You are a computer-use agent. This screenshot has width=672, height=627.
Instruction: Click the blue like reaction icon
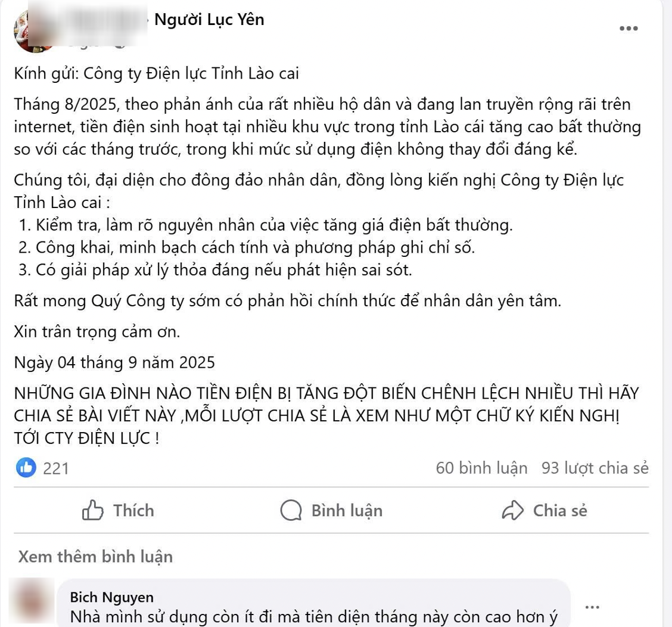coord(26,467)
